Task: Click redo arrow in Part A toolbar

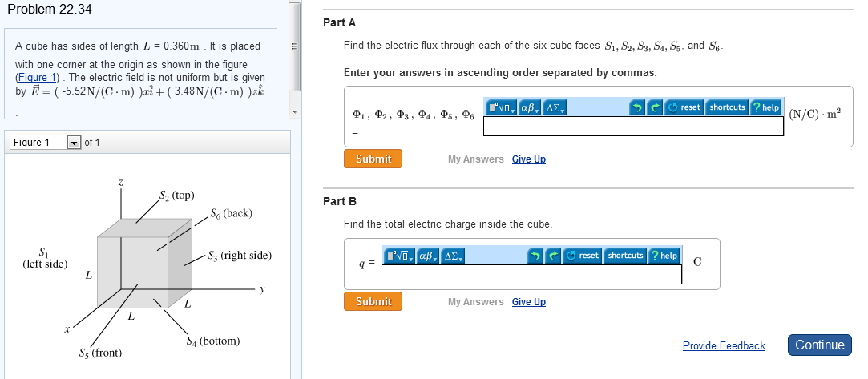Action: tap(654, 107)
